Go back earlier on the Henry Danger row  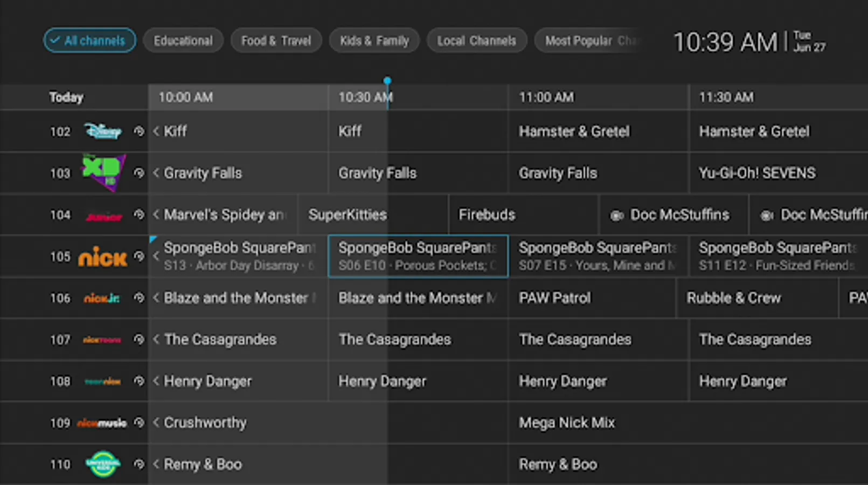point(156,381)
